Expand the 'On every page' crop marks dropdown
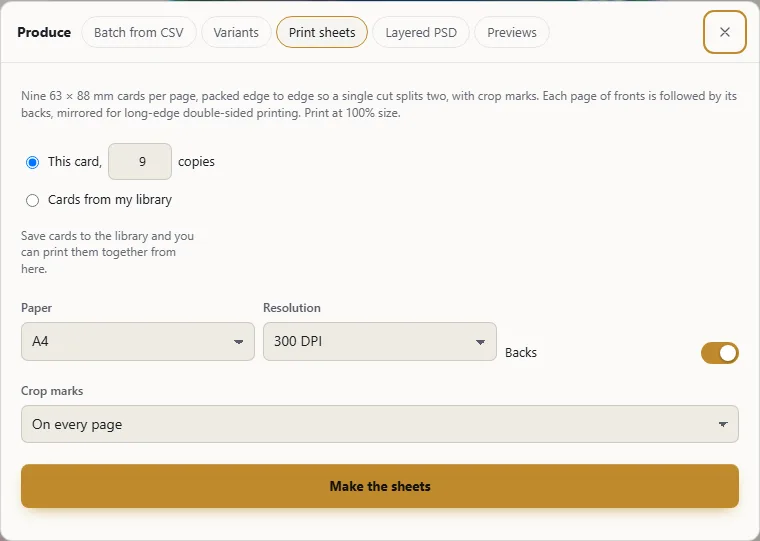760x541 pixels. pos(380,424)
